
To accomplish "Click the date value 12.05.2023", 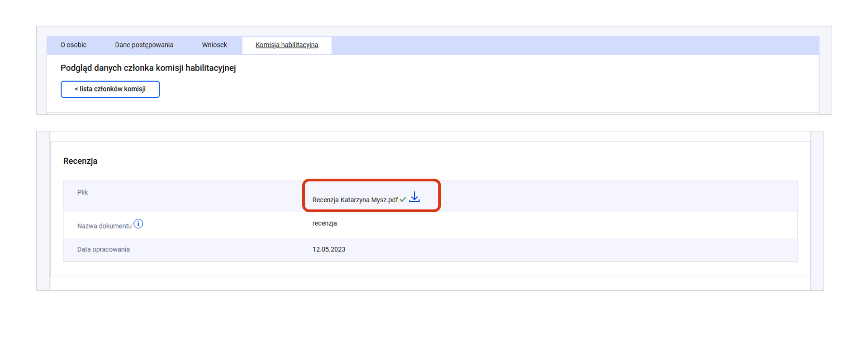I will pos(328,250).
